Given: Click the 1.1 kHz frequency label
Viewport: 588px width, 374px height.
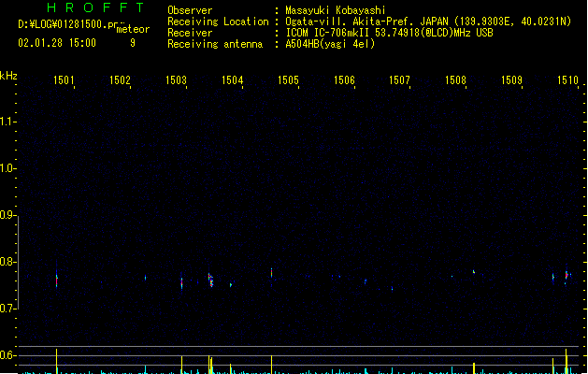Looking at the screenshot, I should pyautogui.click(x=7, y=122).
